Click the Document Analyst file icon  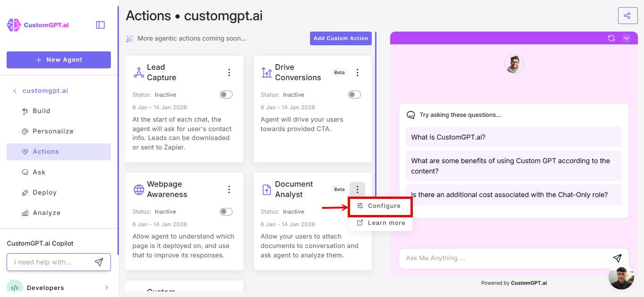pos(267,190)
